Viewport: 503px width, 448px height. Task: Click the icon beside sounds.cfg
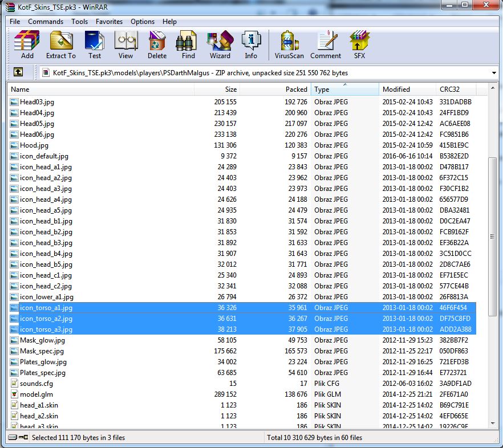[14, 383]
